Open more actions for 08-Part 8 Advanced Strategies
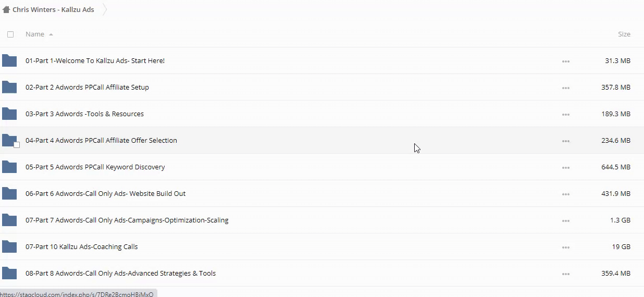Screen dimensions: 644x297 [x=565, y=274]
